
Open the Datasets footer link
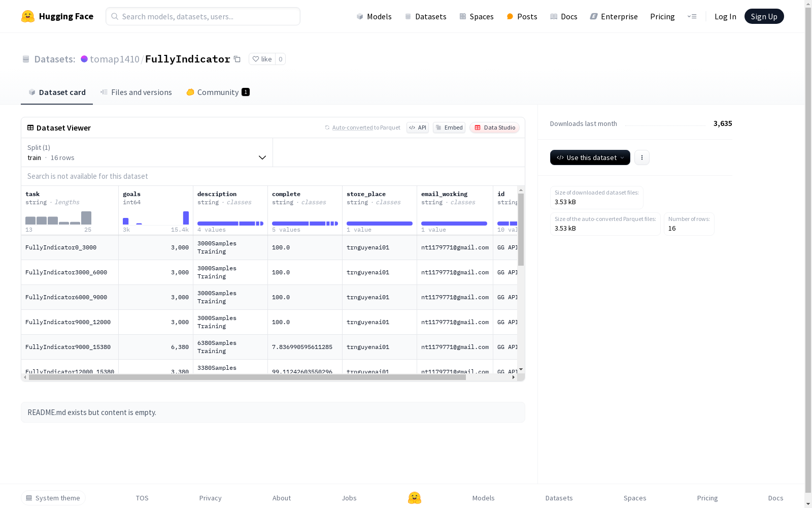tap(559, 498)
